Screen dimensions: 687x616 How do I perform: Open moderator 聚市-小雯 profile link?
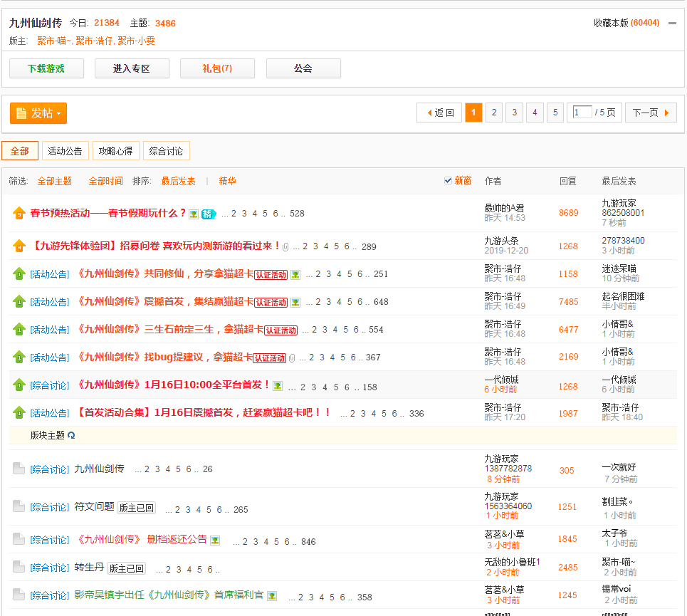coord(136,41)
